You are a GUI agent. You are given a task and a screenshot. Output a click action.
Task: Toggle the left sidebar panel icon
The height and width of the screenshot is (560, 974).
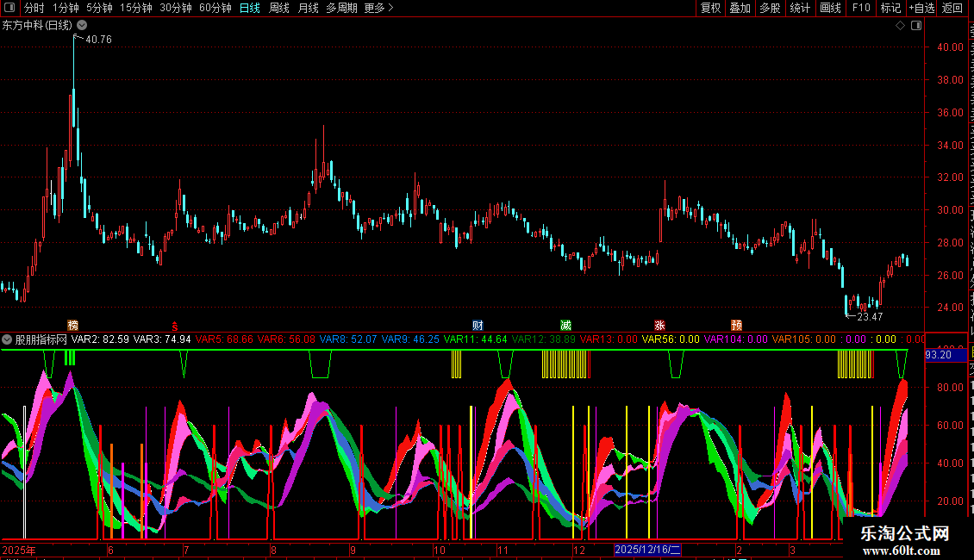tap(9, 8)
